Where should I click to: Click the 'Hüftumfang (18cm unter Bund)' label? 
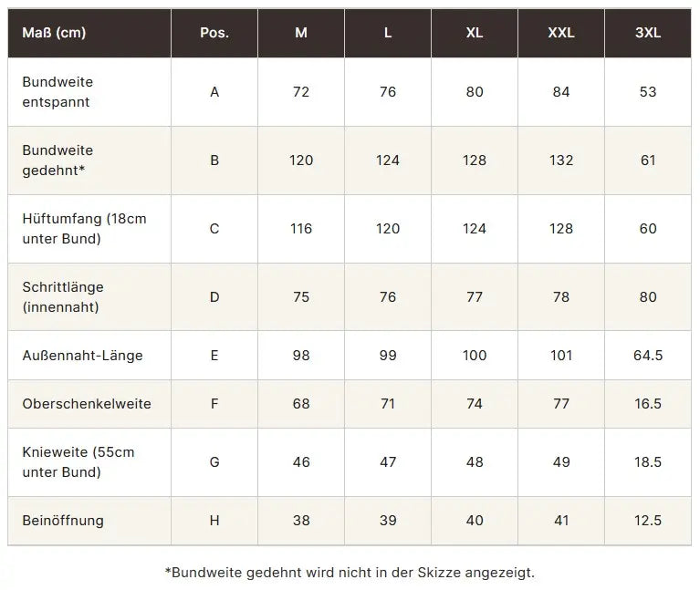[x=84, y=228]
